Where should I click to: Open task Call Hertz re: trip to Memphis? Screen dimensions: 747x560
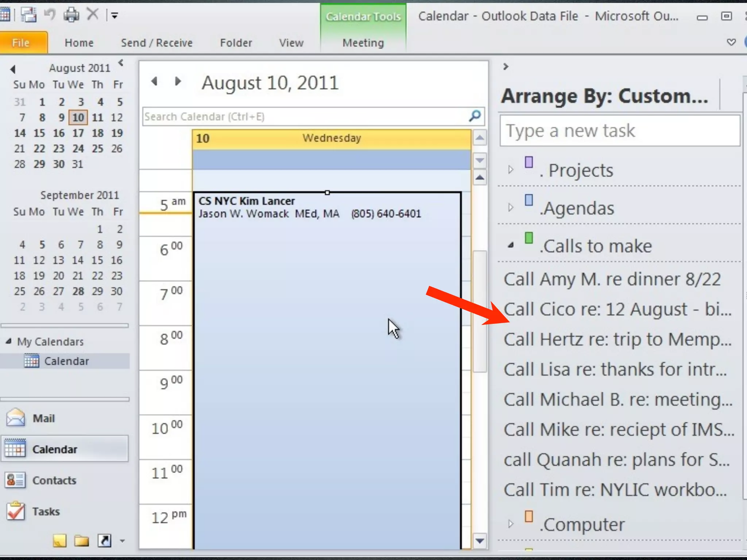[x=617, y=339]
